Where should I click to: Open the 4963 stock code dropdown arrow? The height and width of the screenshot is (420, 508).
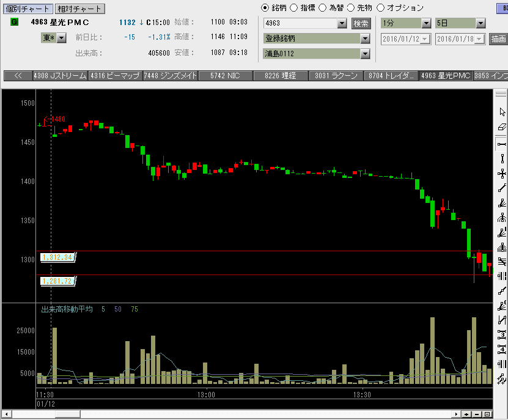pyautogui.click(x=342, y=23)
